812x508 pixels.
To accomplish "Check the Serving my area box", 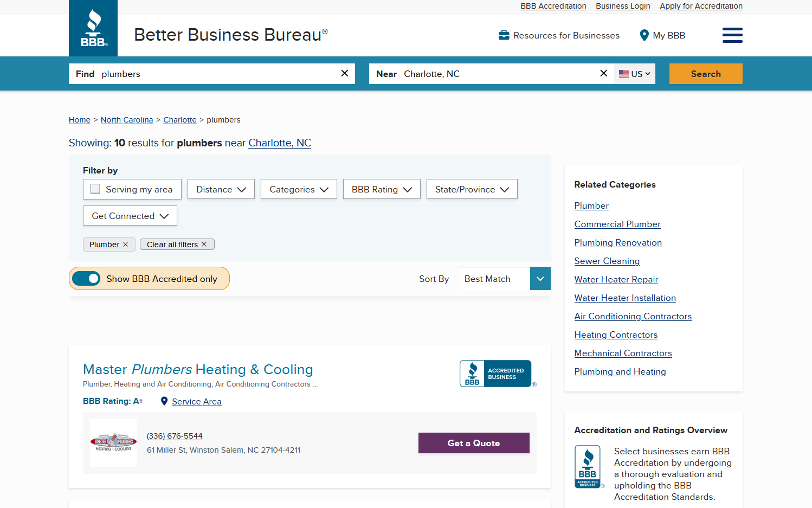I will (95, 188).
